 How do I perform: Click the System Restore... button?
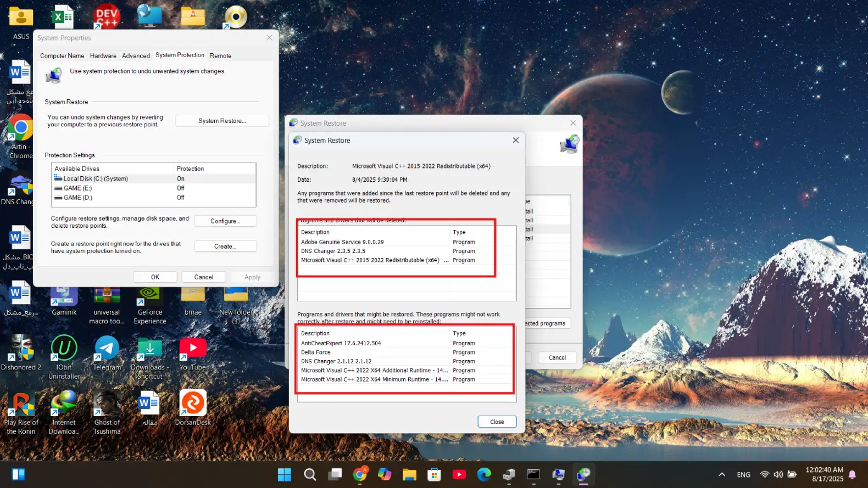pyautogui.click(x=222, y=121)
